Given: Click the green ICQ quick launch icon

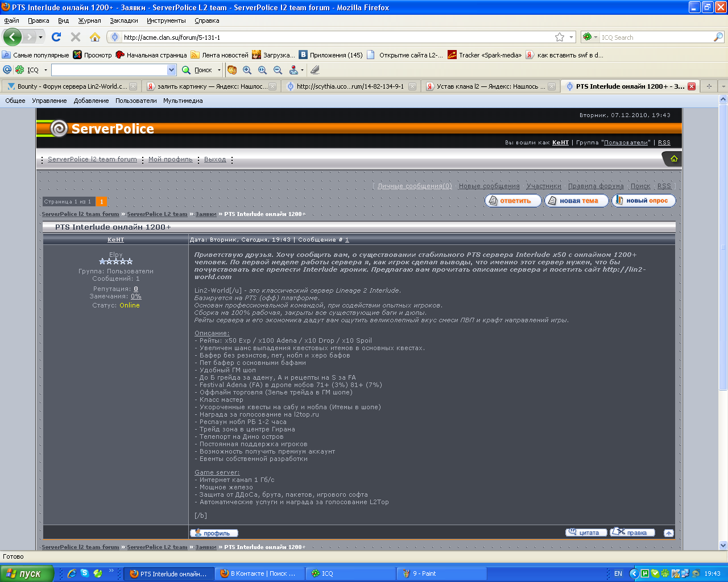Looking at the screenshot, I should 98,573.
